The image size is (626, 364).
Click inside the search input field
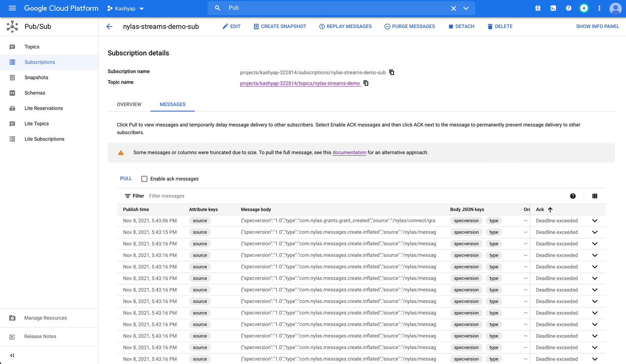pos(313,7)
